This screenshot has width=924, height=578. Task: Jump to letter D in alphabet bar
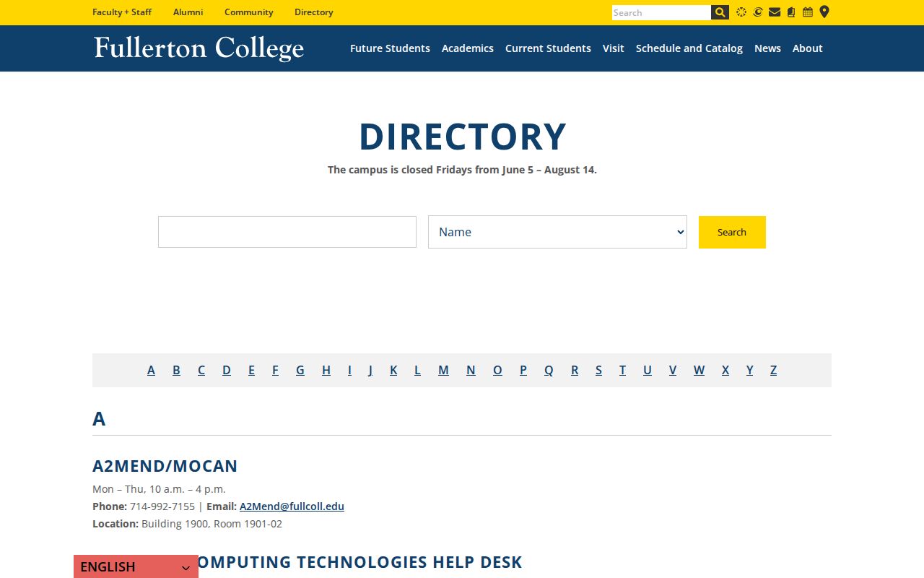pos(227,370)
